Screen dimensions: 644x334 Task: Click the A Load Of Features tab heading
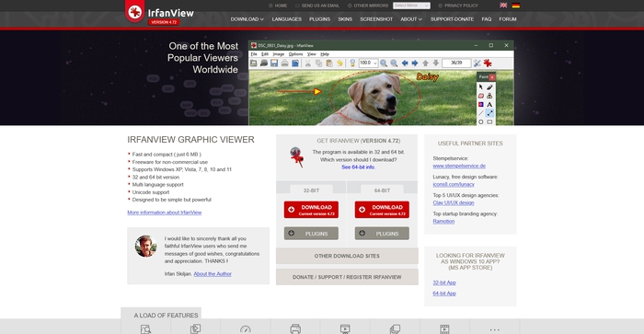pos(166,315)
